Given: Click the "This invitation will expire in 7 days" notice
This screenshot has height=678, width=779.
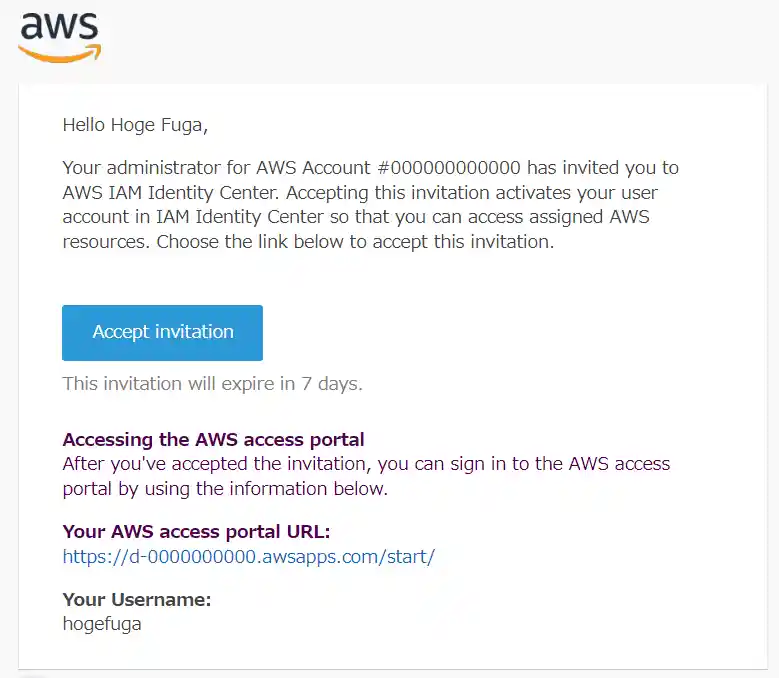Looking at the screenshot, I should click(212, 384).
